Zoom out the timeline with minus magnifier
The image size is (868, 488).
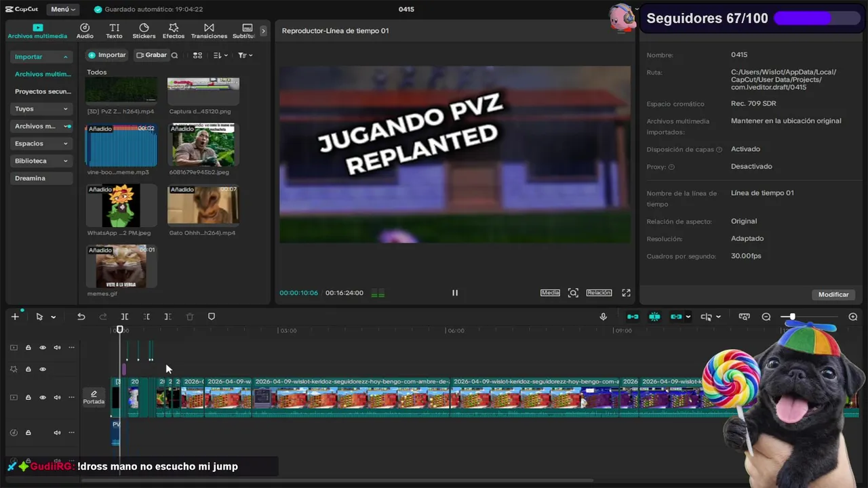pos(766,317)
